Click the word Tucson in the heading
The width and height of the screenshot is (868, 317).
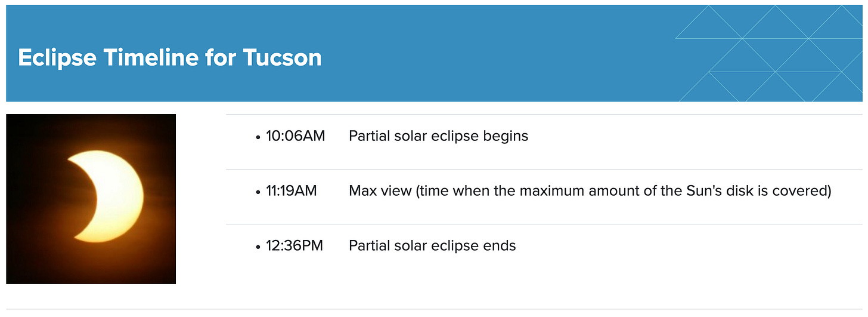283,57
